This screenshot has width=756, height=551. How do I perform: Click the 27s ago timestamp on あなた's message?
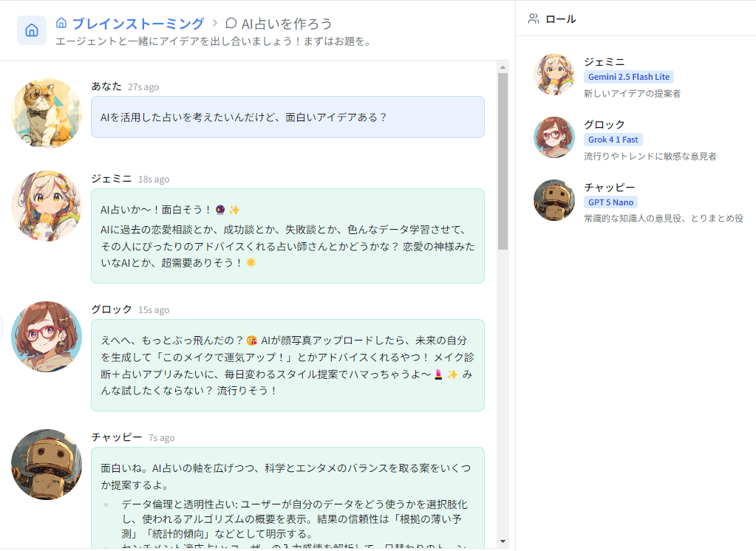pyautogui.click(x=144, y=86)
